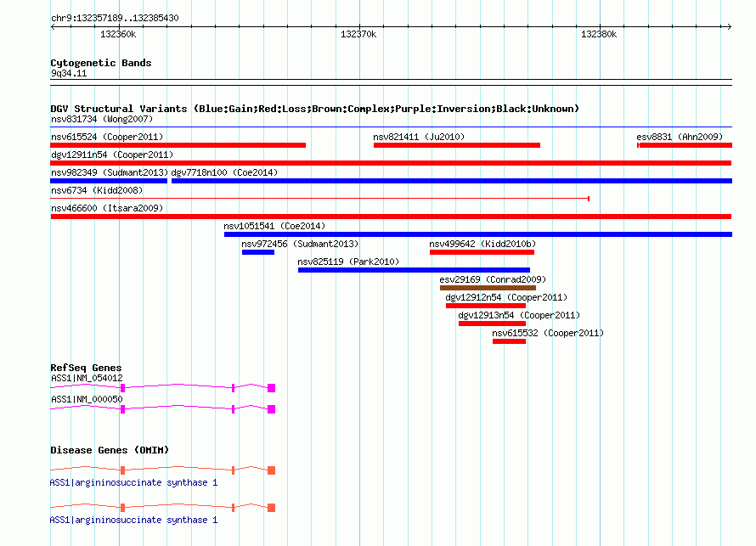
Task: Click the thin blue nsv831734 variant line
Action: pos(391,127)
